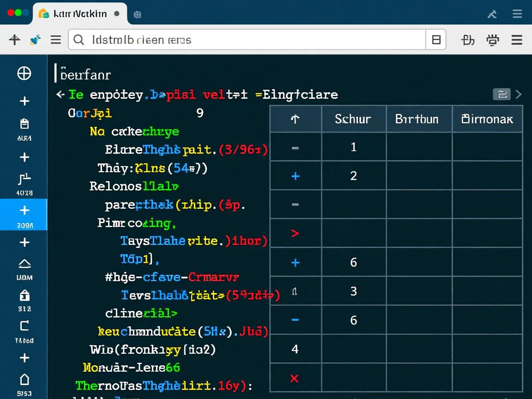Click the up-arrow sort column header
The height and width of the screenshot is (399, 532).
pyautogui.click(x=295, y=119)
